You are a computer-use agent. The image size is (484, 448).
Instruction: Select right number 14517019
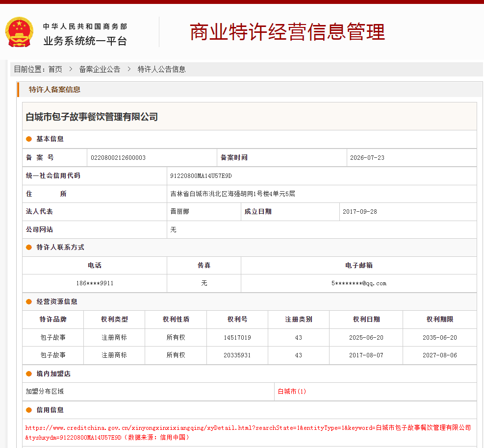(x=237, y=338)
